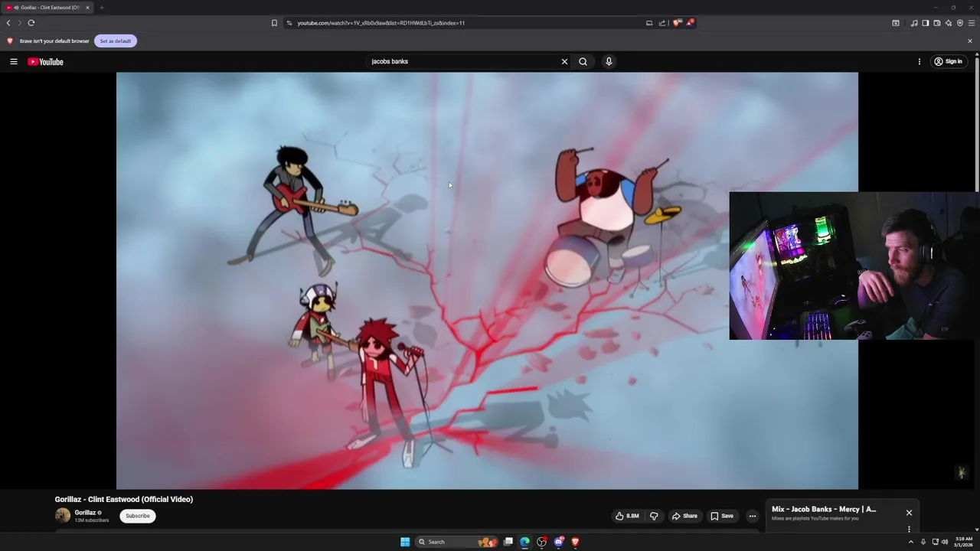Click the YouTube search magnifier button

coord(583,61)
